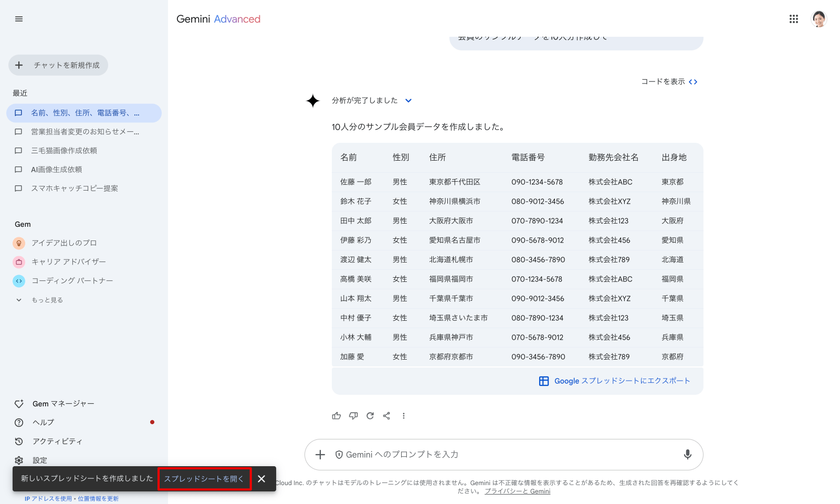Click the Gemini sparkle icon
This screenshot has width=840, height=504.
click(313, 100)
